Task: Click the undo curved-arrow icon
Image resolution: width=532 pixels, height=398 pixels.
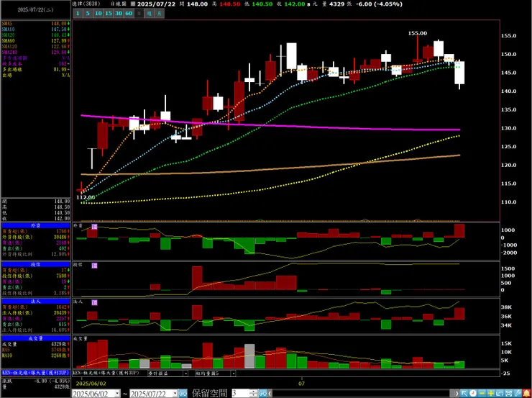Action: click(x=500, y=394)
